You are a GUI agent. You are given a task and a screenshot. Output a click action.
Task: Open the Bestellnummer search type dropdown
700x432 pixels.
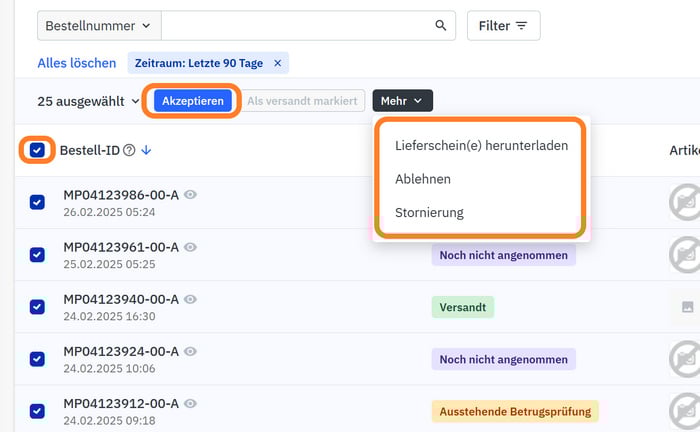click(98, 26)
